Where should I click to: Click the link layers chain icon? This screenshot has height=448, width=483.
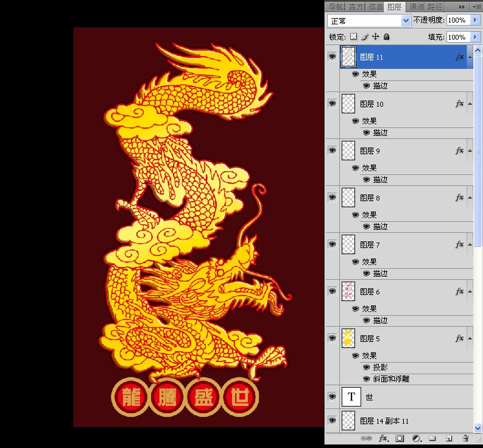coord(366,438)
